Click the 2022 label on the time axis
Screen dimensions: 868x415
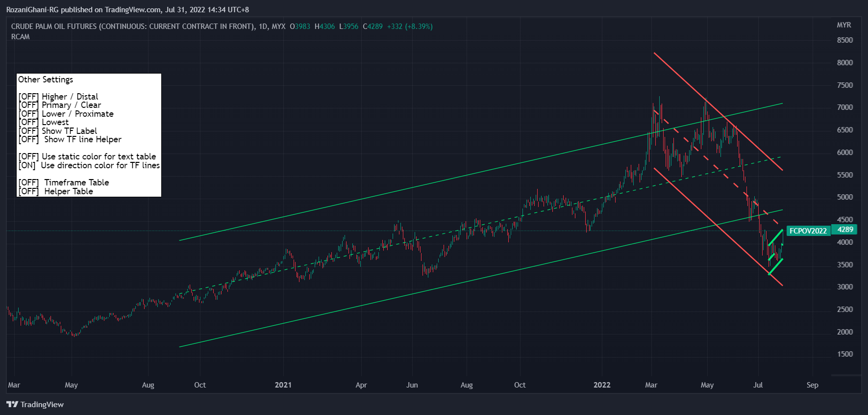[x=602, y=385]
